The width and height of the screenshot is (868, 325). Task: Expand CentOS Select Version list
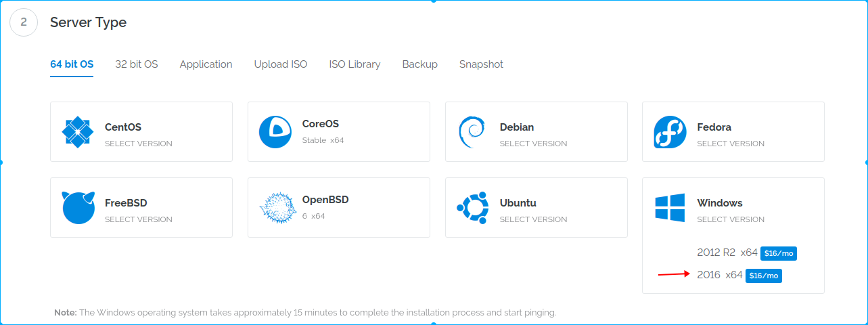pos(139,144)
